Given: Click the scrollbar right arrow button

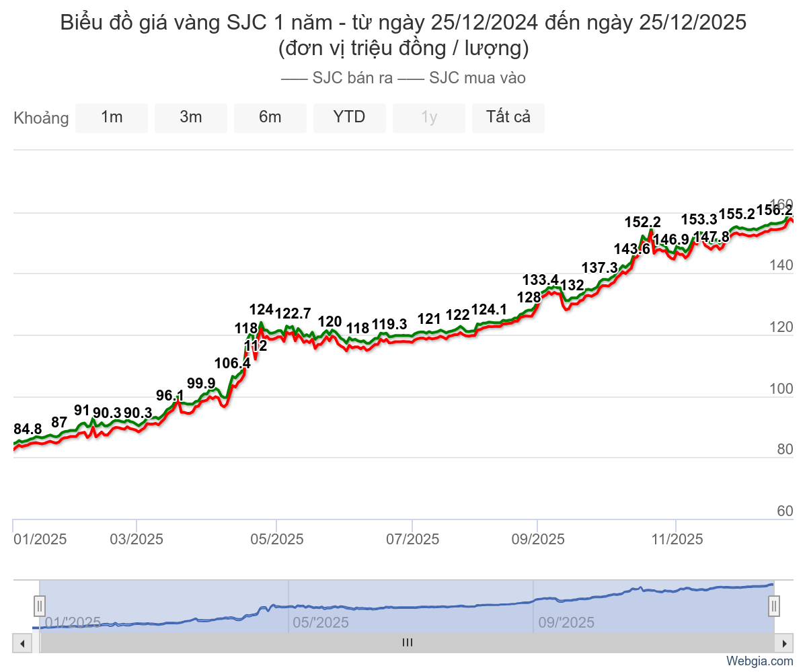Looking at the screenshot, I should [784, 644].
